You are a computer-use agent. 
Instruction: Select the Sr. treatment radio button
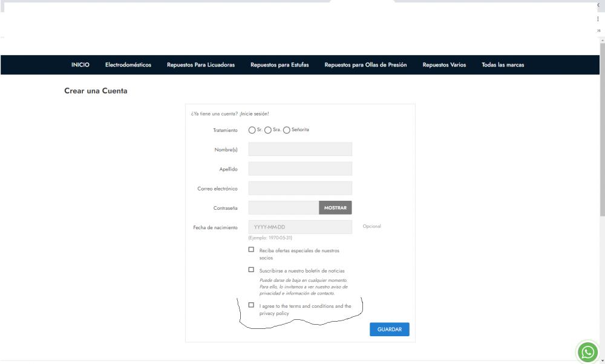coord(252,129)
